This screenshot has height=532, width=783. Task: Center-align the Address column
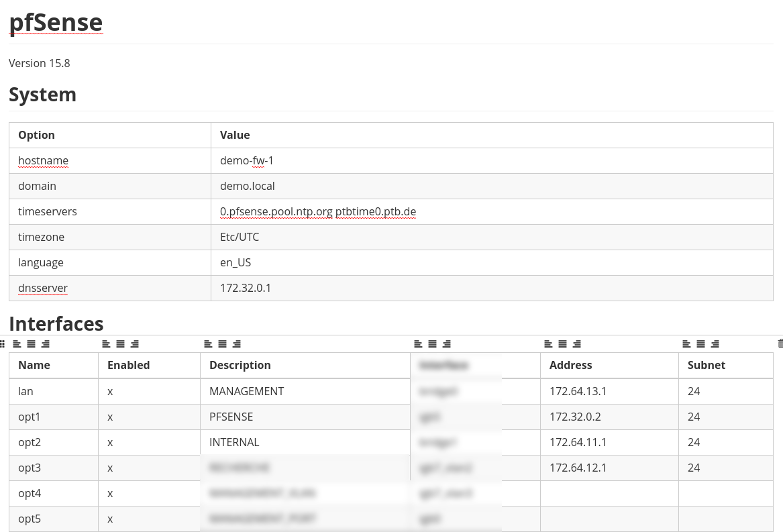point(562,343)
